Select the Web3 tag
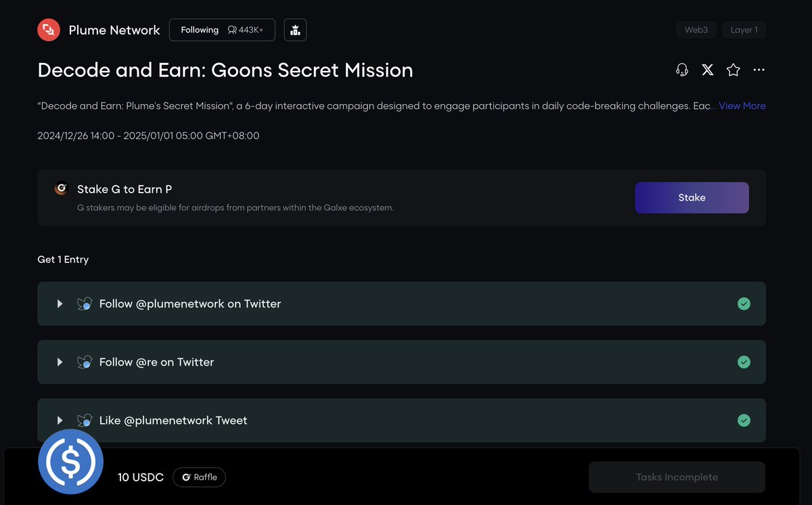812x505 pixels. coord(696,30)
